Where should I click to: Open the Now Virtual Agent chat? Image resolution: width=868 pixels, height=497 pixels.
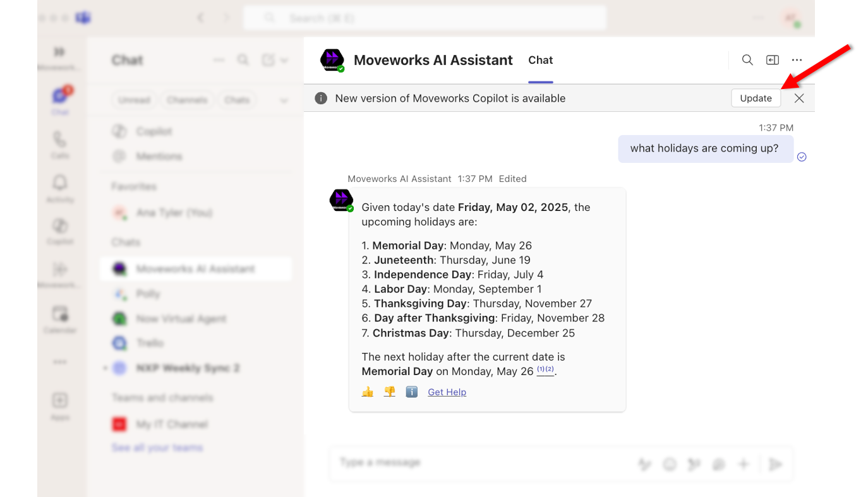point(196,318)
